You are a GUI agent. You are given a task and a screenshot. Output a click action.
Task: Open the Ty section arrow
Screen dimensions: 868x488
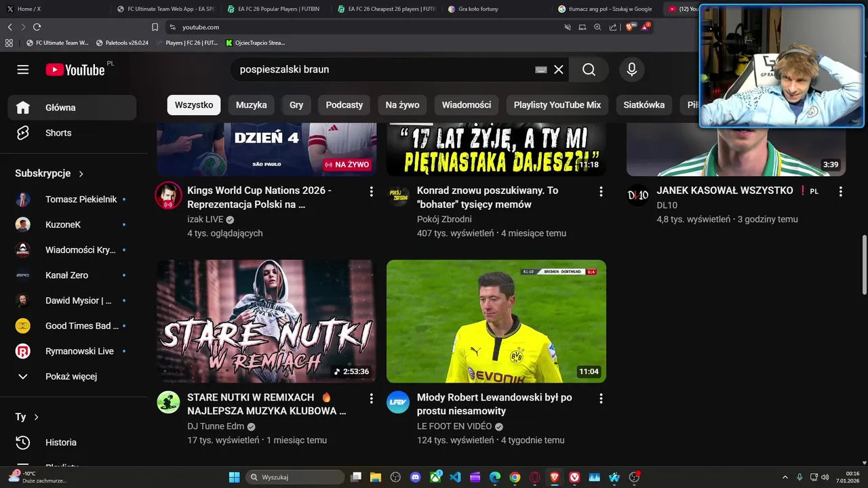point(37,417)
